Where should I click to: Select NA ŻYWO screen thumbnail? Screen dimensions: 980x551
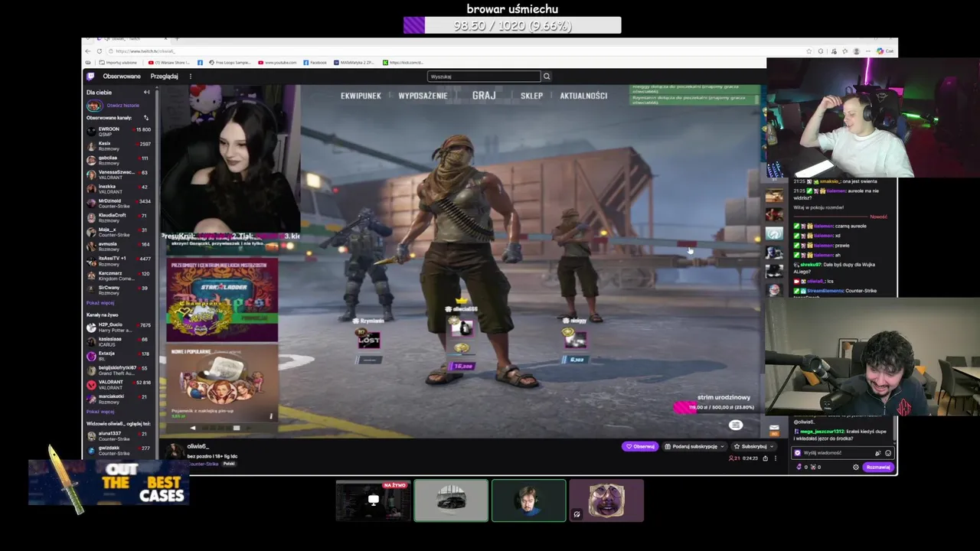[373, 500]
